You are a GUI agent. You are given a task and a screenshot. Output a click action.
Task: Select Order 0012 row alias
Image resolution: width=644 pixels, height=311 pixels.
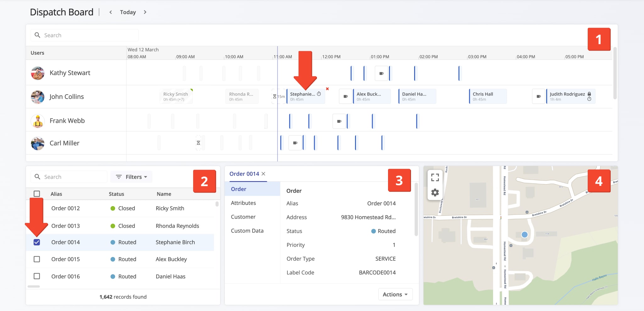(65, 208)
